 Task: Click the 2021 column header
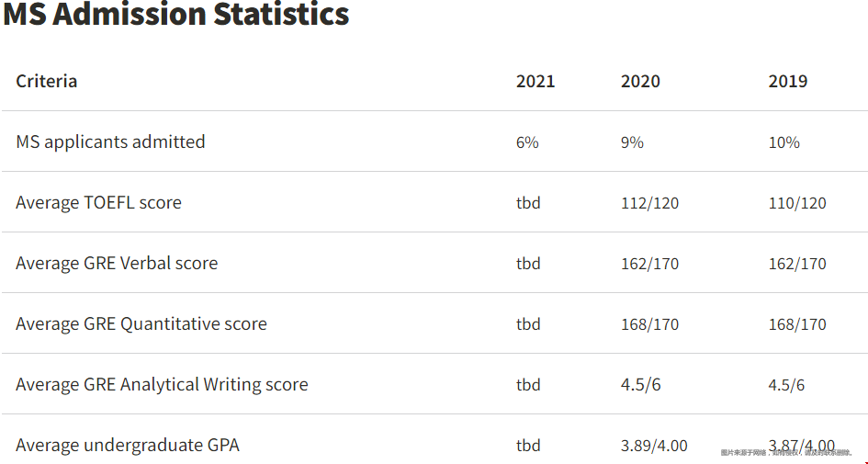click(x=535, y=82)
